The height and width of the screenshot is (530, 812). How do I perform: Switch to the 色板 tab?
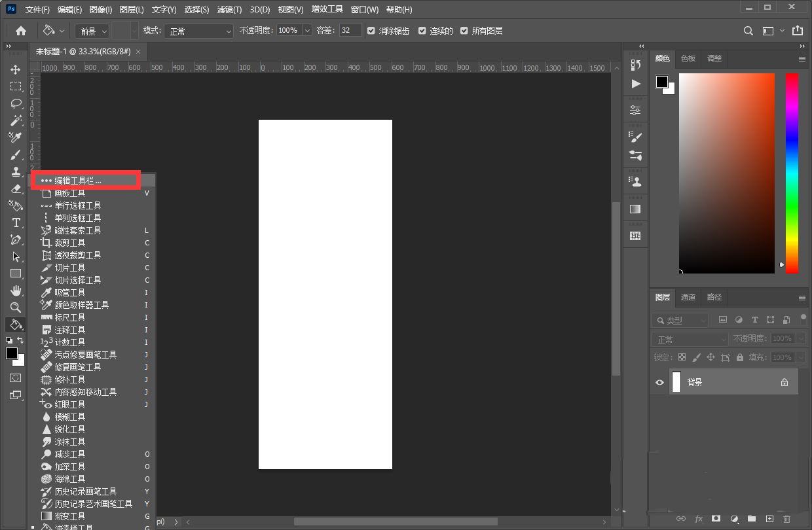point(688,58)
